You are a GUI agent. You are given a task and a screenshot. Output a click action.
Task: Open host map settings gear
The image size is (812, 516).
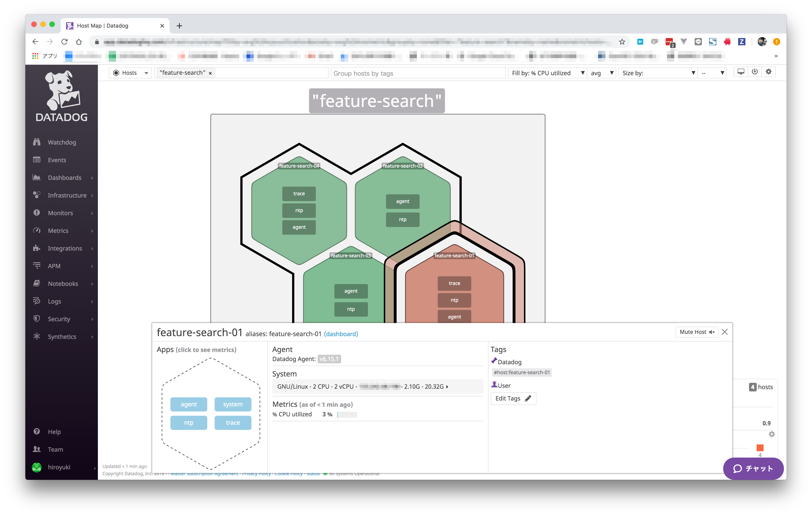tap(768, 72)
